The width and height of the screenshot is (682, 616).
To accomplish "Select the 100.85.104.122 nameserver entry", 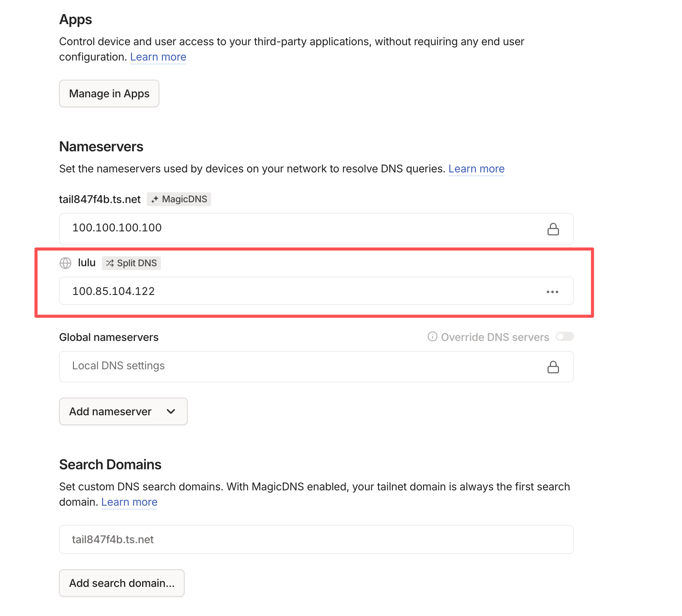I will pyautogui.click(x=316, y=291).
